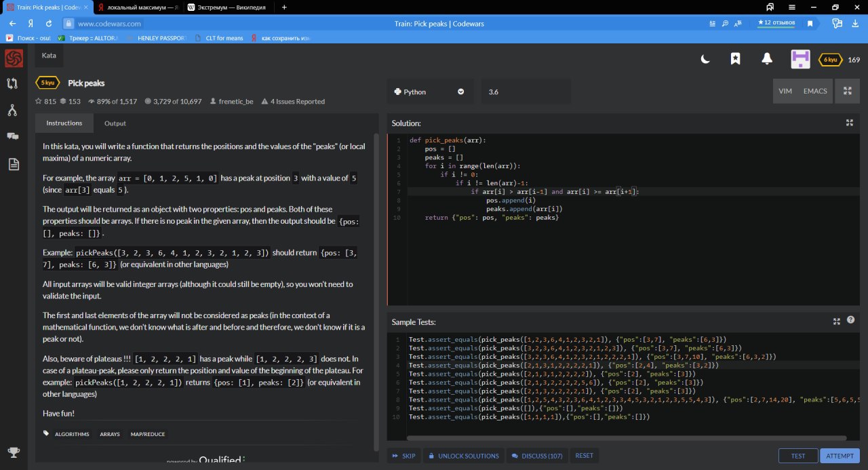Screen dimensions: 868x470
Task: Reload the page with the refresh icon
Action: point(49,23)
